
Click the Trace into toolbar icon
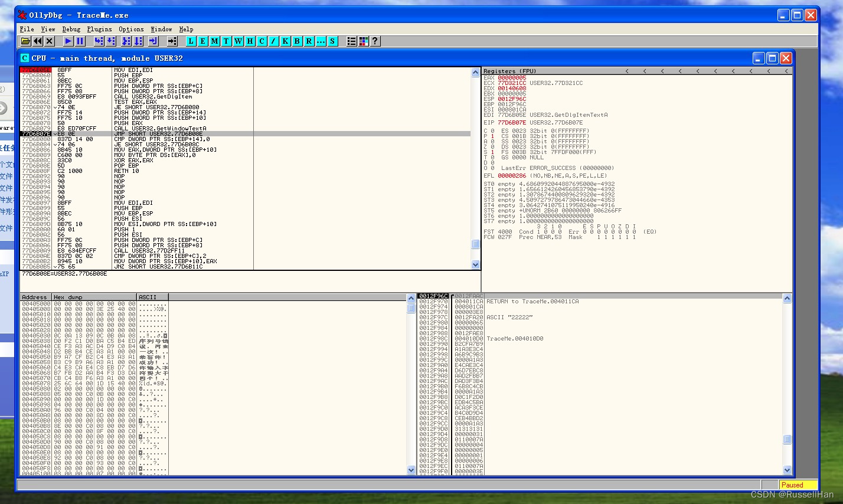coord(126,41)
